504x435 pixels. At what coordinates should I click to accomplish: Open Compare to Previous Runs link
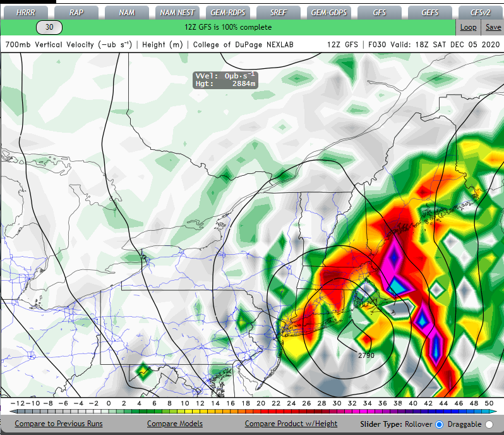pyautogui.click(x=59, y=424)
